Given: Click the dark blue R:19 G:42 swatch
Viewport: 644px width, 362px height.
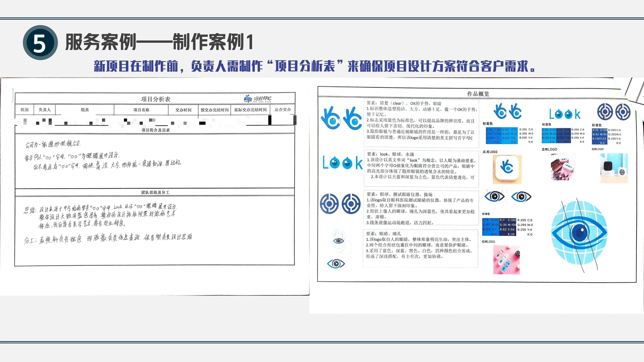Looking at the screenshot, I should click(x=600, y=136).
